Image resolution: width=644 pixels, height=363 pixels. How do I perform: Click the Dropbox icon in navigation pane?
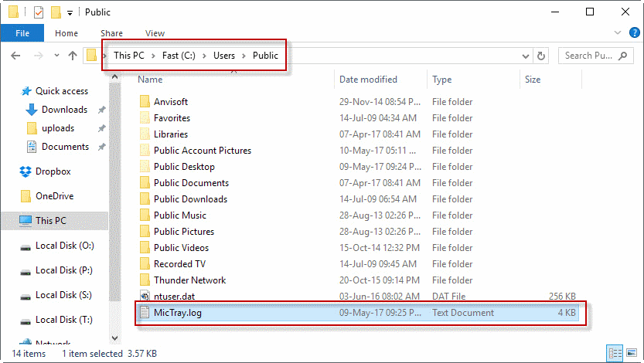26,171
